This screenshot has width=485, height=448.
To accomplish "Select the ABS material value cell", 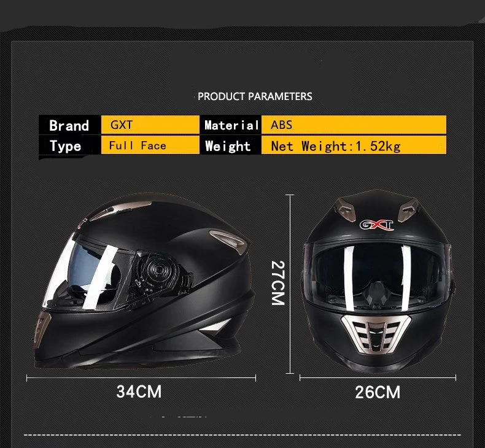I will tap(354, 125).
